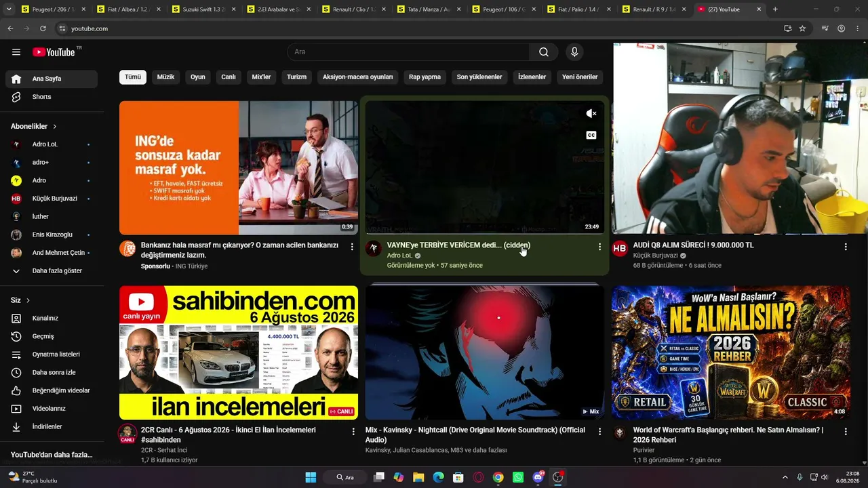Open a new browser tab
868x488 pixels.
775,9
